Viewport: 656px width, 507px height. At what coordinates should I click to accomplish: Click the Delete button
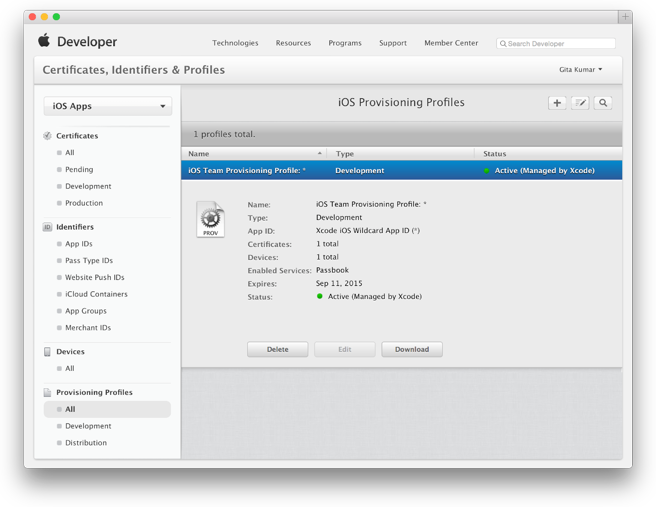278,349
